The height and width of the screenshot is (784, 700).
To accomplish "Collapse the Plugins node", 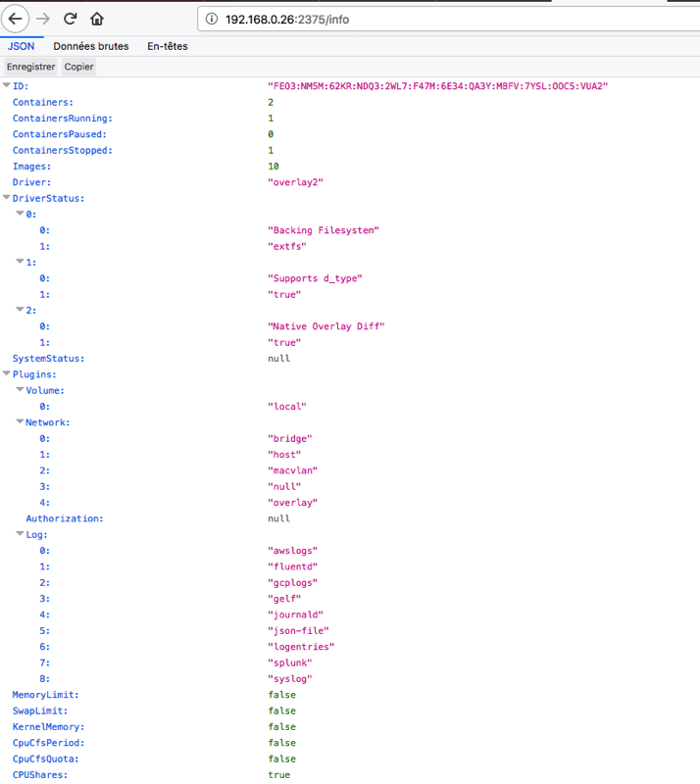I will click(x=7, y=374).
